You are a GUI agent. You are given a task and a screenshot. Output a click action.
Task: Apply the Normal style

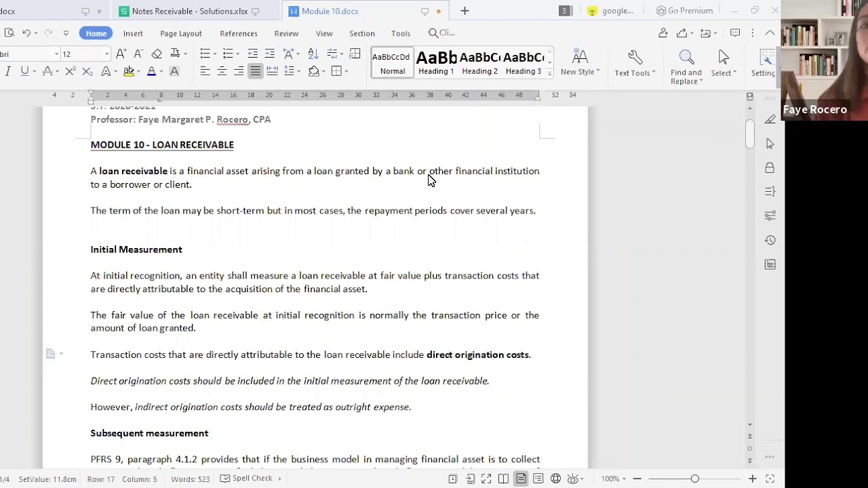click(393, 63)
